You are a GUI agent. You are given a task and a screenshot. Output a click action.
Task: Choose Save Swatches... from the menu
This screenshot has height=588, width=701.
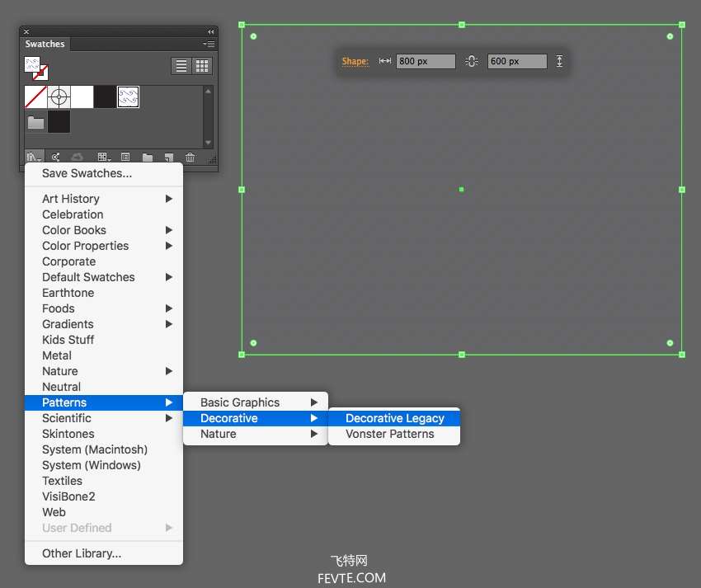(104, 173)
